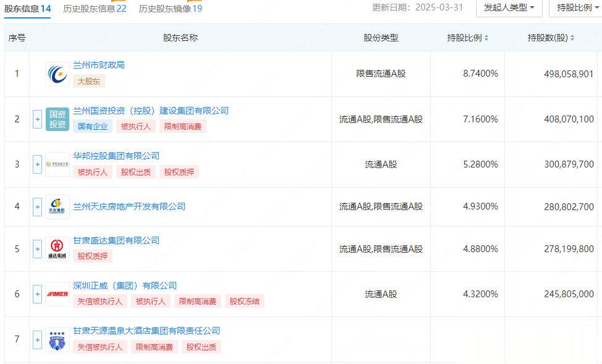602x364 pixels.
Task: Open the 发起人类型 dropdown
Action: pos(509,8)
